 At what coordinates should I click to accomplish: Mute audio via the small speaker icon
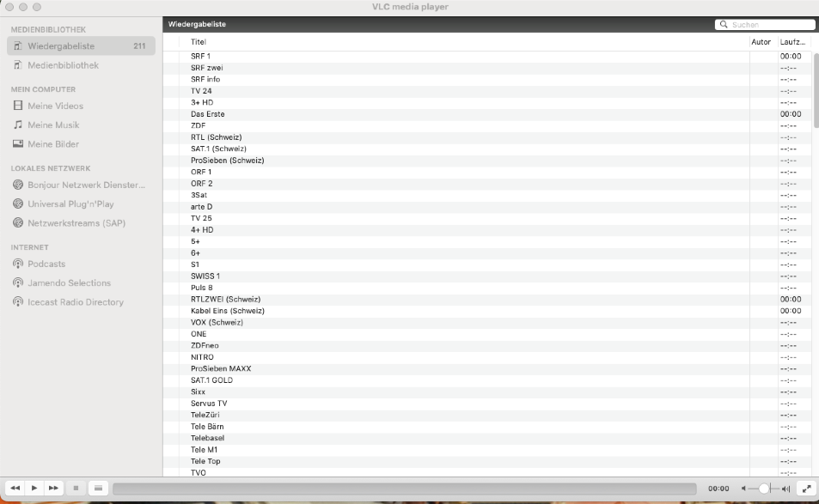[x=743, y=489]
